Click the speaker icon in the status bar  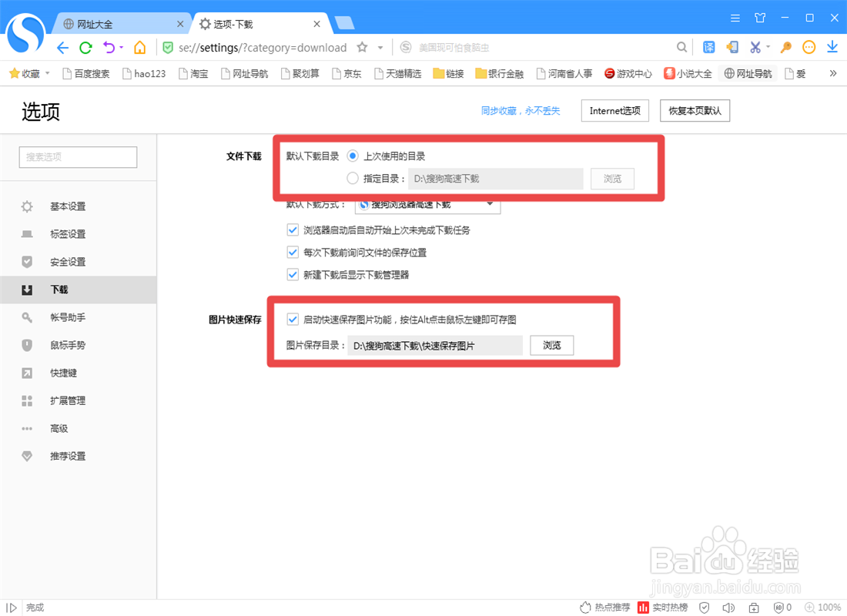728,608
